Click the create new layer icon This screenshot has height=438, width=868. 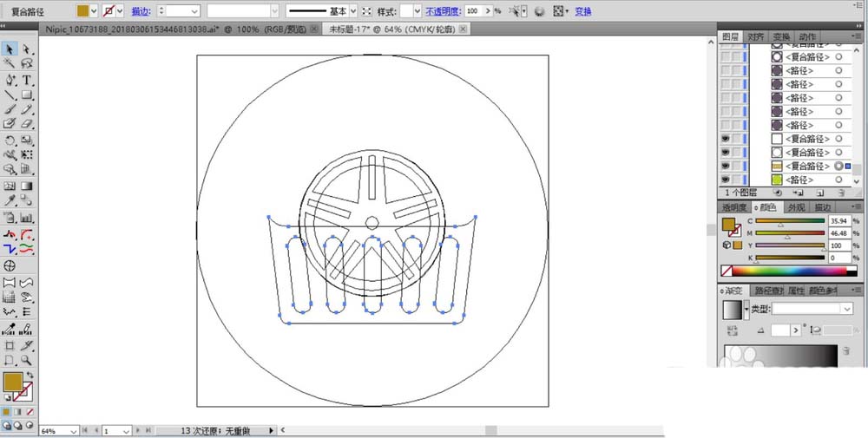point(820,193)
